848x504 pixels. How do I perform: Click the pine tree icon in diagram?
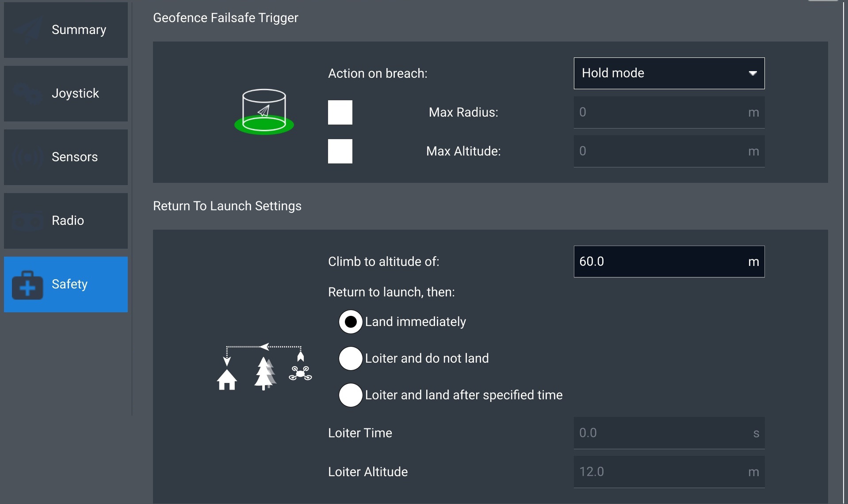(x=265, y=374)
